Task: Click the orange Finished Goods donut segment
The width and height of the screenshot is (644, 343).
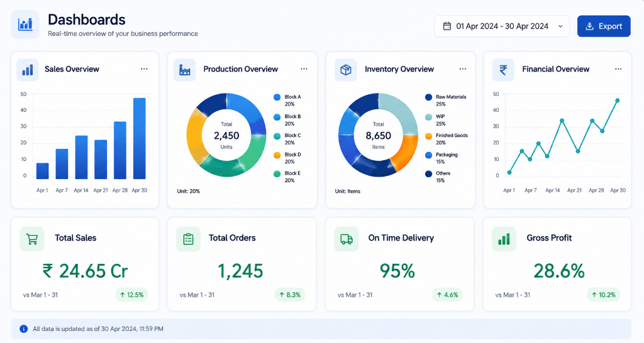Action: coord(404,152)
